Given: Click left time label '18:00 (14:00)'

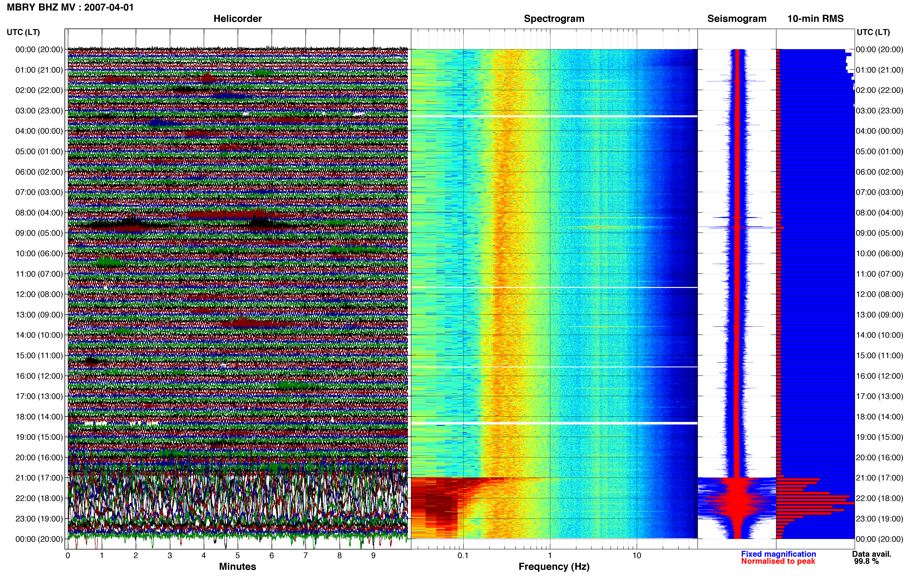Looking at the screenshot, I should coord(39,417).
